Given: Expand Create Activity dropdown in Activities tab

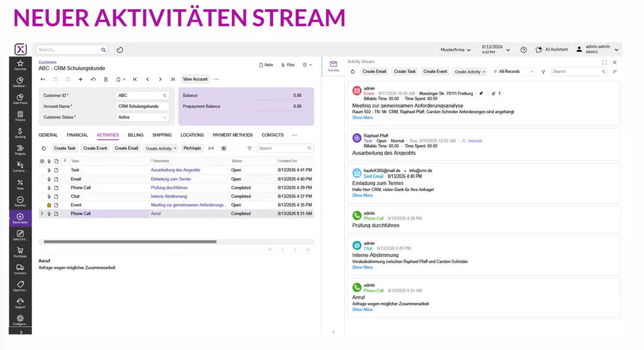Looking at the screenshot, I should tap(161, 148).
